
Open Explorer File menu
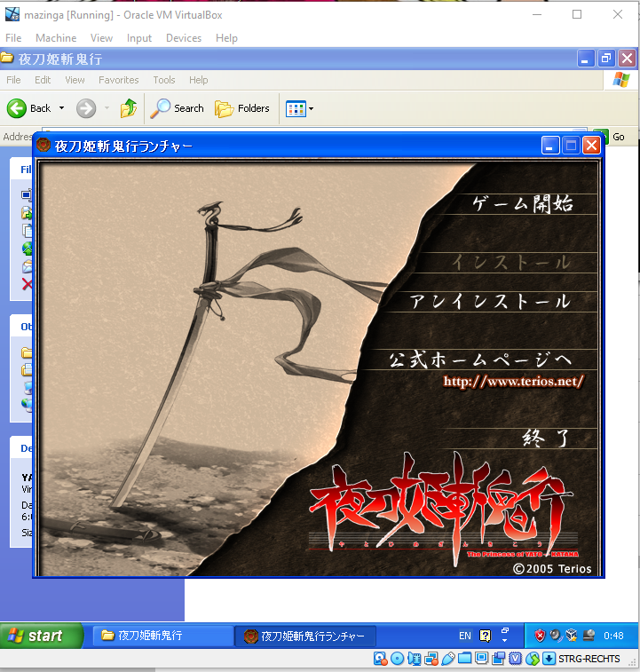(13, 80)
